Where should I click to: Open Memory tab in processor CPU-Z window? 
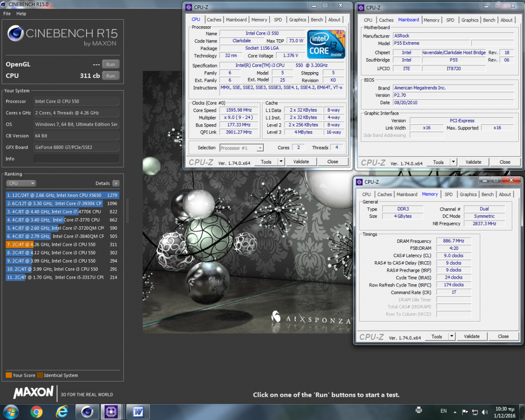tap(259, 20)
